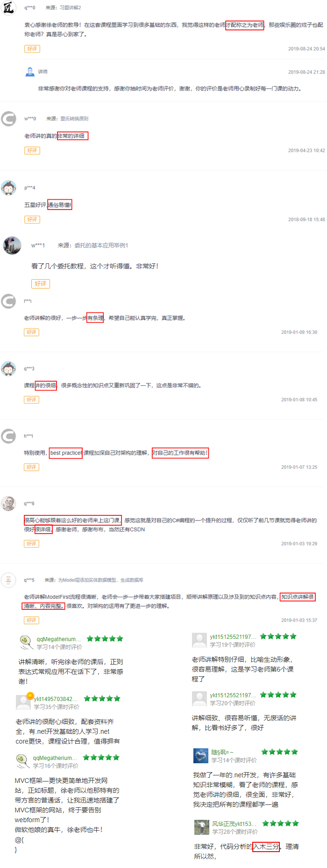Click the blue heart avatar of 随§飘¤~
This screenshot has width=327, height=868.
[200, 756]
